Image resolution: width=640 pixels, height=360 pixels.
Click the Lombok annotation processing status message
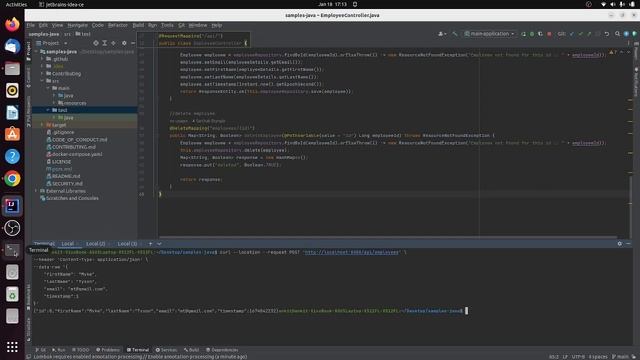(x=140, y=357)
